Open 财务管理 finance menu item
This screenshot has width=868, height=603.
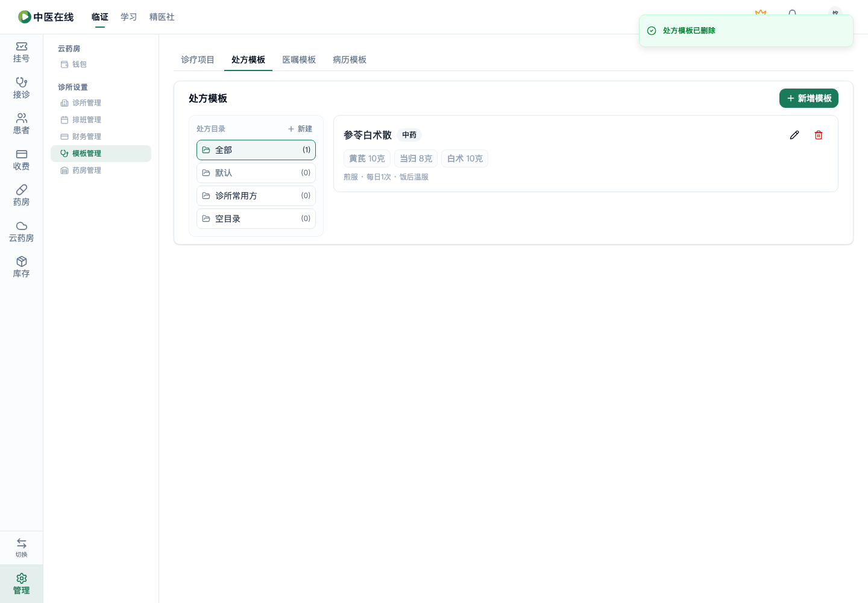coord(101,137)
